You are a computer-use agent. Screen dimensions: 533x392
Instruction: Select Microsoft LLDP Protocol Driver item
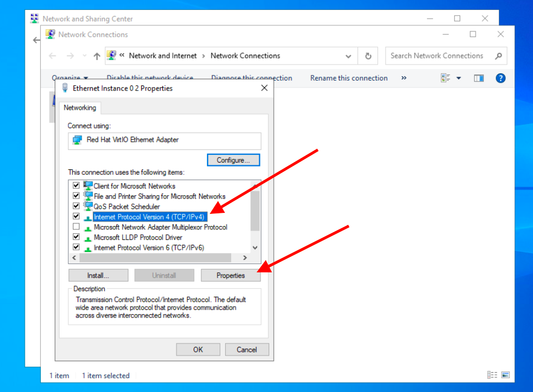(x=138, y=238)
